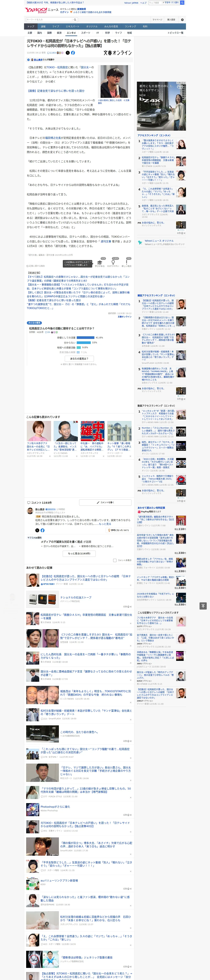Dismiss the フジ佐々木恭子アナ recommended card
Image resolution: width=210 pixels, height=980 pixels.
(50, 456)
